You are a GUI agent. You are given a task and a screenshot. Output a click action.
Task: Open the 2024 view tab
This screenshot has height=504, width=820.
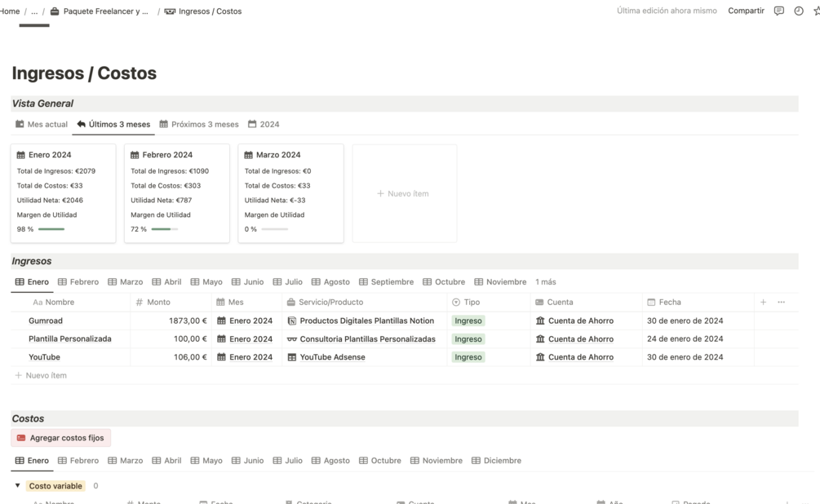point(264,125)
